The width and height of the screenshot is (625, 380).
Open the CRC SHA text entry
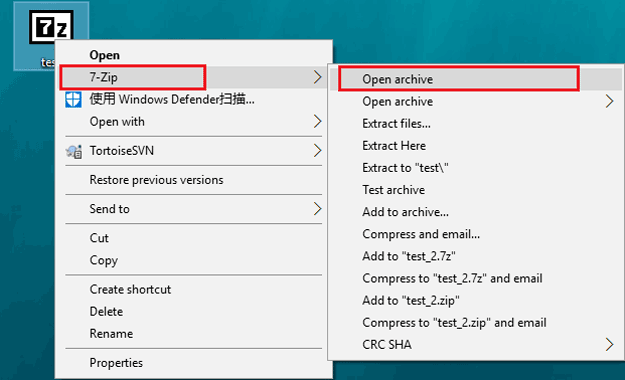tap(387, 345)
